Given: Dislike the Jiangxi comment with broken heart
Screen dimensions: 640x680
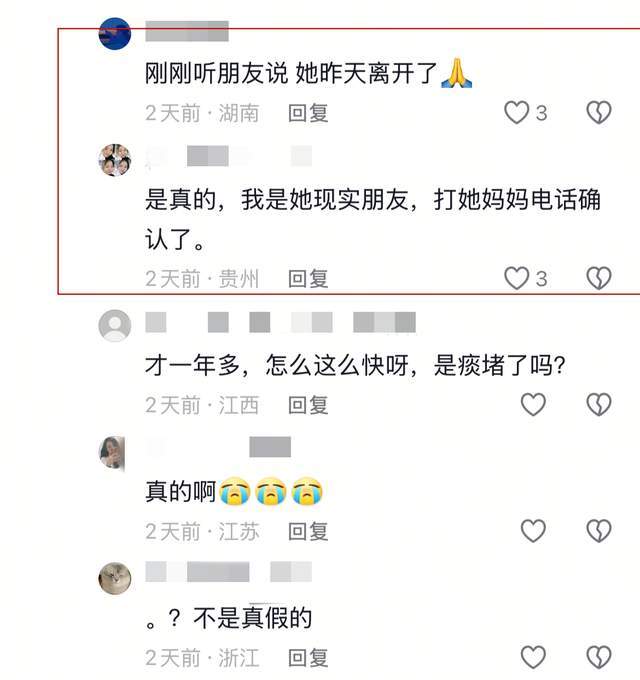Looking at the screenshot, I should [599, 405].
